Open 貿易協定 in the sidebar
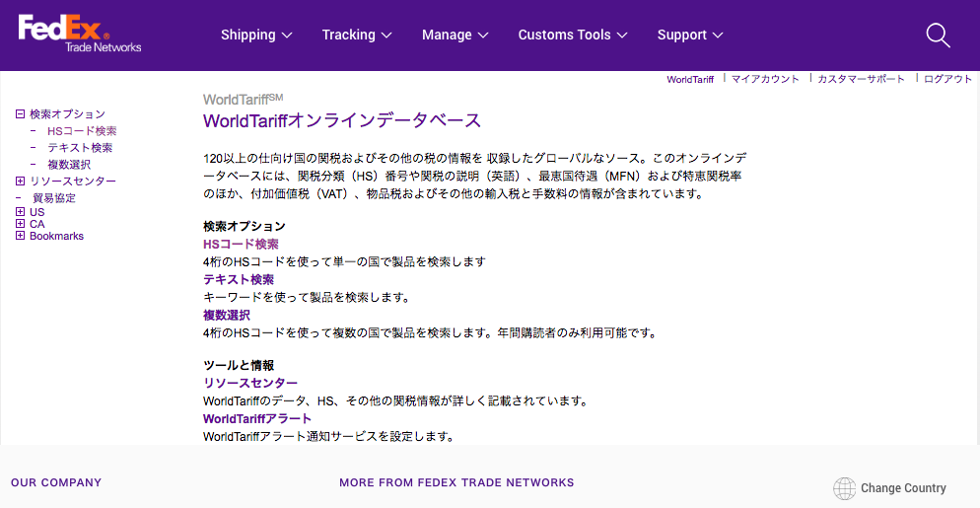The height and width of the screenshot is (508, 980). point(54,198)
